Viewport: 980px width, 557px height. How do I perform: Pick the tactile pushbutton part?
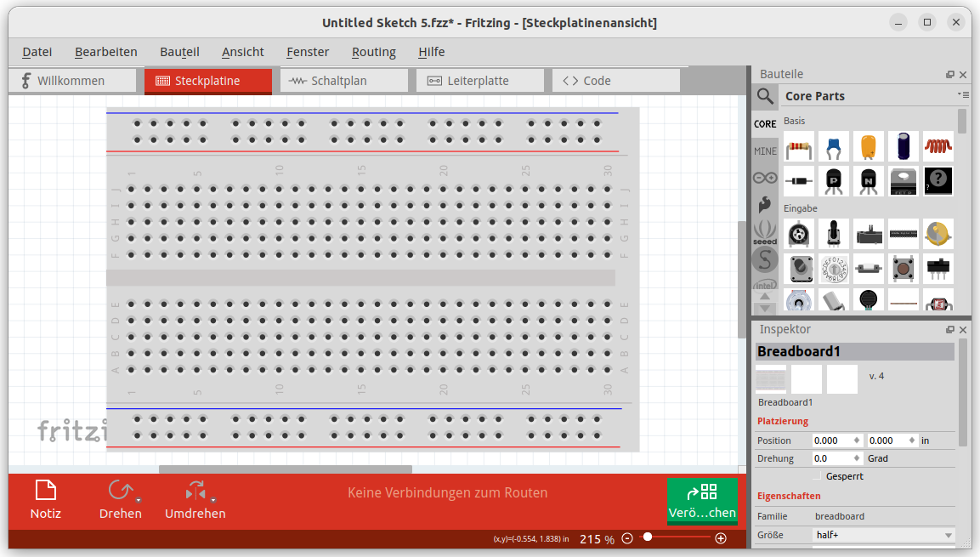904,269
